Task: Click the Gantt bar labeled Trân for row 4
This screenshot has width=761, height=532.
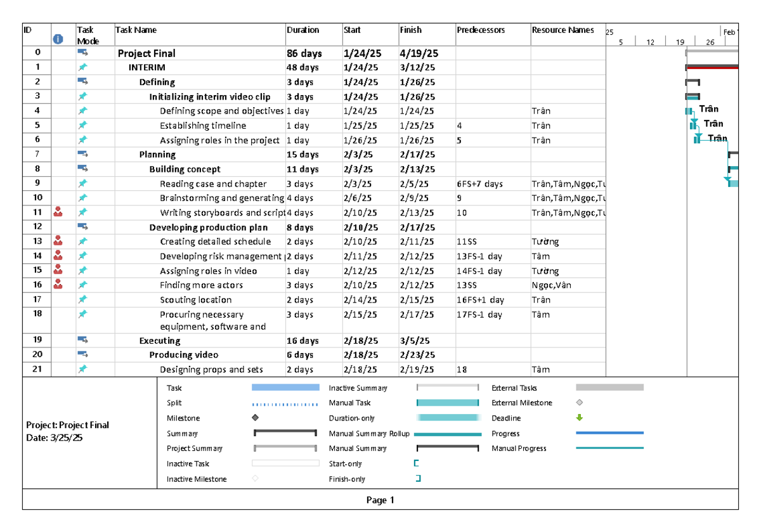Action: (x=688, y=111)
